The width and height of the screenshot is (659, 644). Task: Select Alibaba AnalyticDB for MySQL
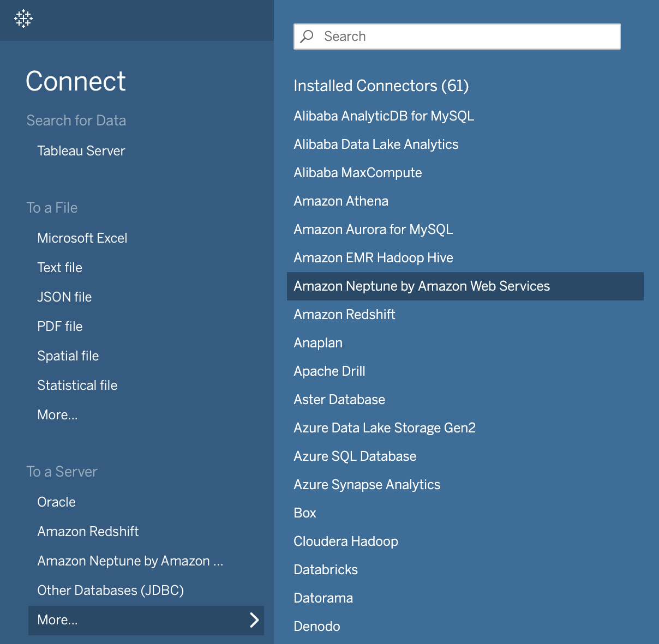tap(384, 116)
